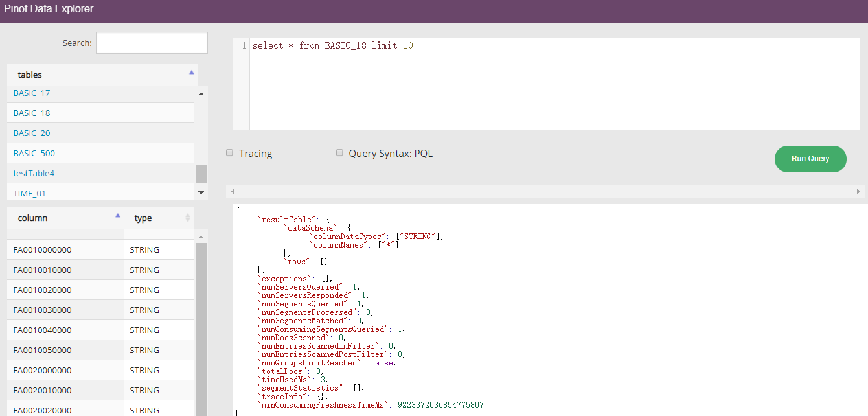
Task: Click the horizontal scrollbar above results
Action: tap(546, 192)
